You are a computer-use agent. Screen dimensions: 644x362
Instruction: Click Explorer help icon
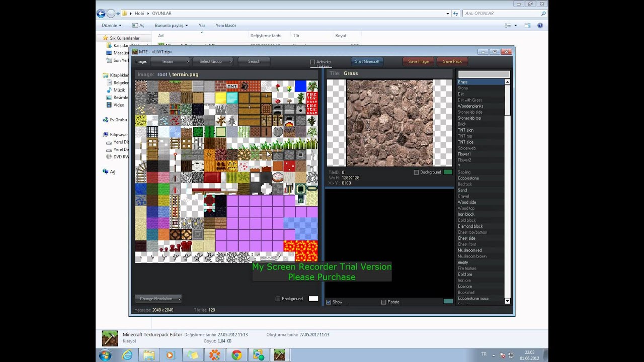[541, 25]
